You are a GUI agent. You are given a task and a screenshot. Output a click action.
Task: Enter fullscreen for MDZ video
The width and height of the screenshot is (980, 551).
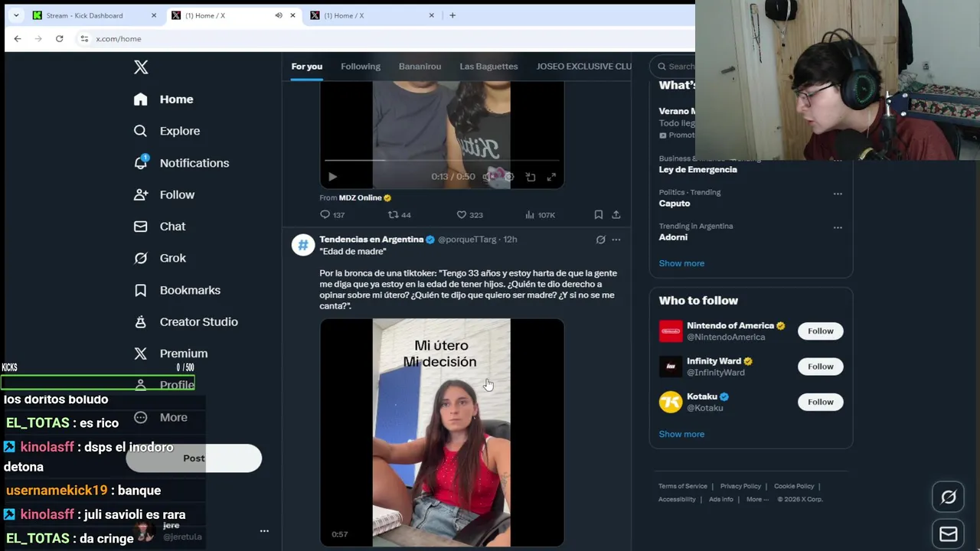pyautogui.click(x=551, y=177)
